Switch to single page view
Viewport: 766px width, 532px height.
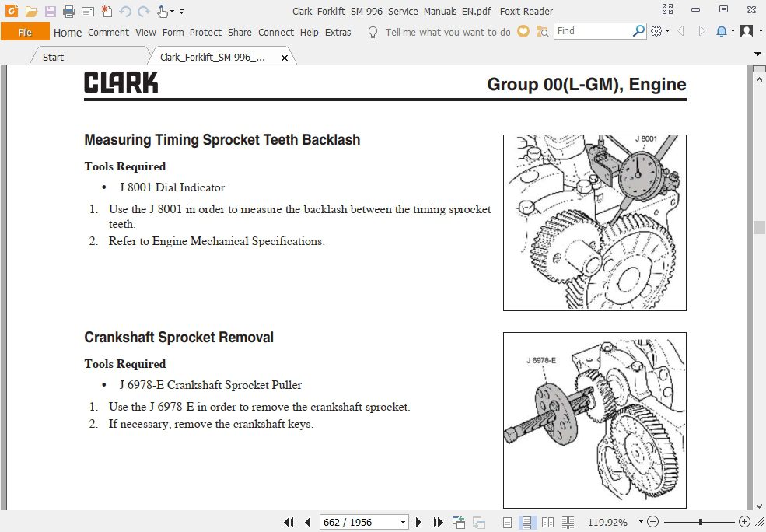click(507, 523)
